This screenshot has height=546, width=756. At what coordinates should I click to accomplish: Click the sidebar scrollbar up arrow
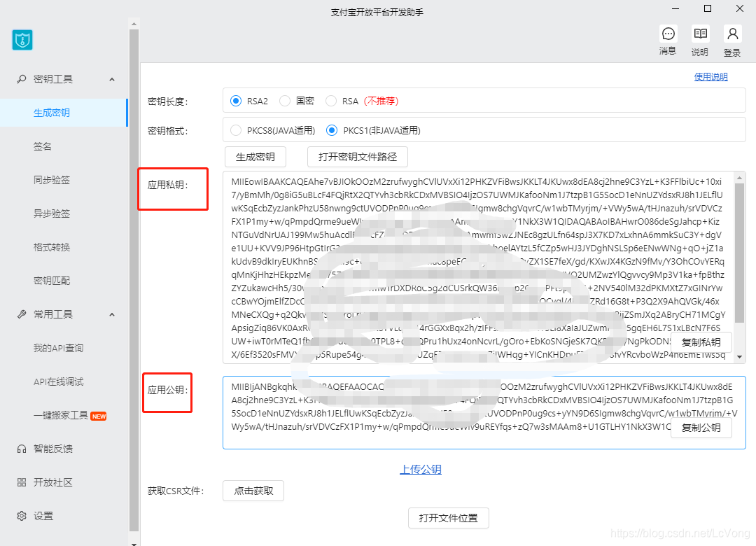pyautogui.click(x=134, y=23)
